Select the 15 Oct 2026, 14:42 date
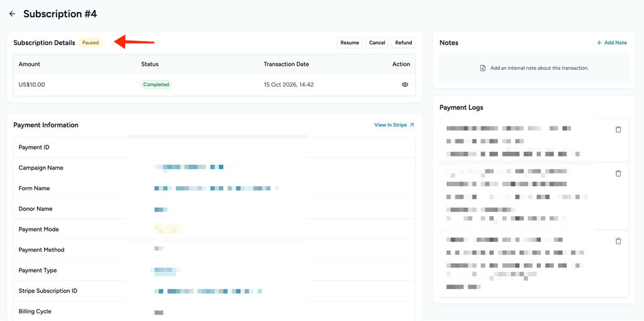Screen dimensions: 644x321 pos(289,85)
